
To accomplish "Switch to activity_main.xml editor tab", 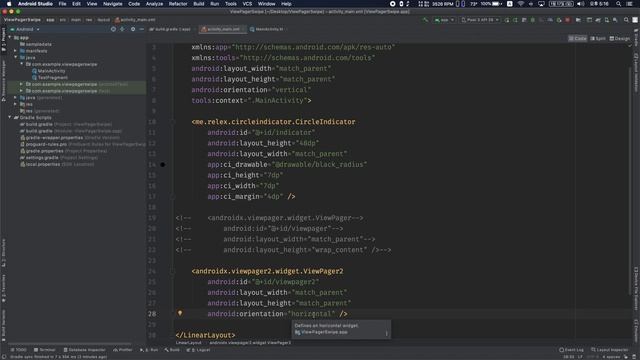I will tap(222, 29).
